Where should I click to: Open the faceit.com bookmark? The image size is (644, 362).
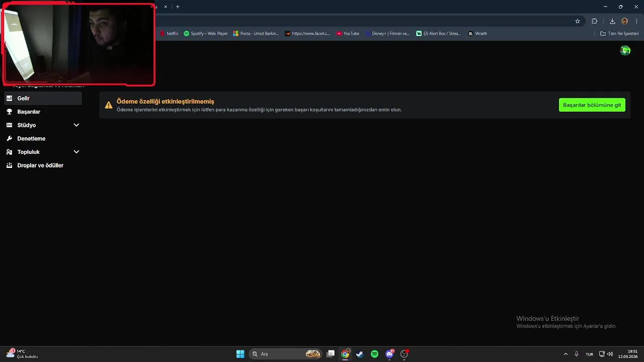[x=307, y=34]
